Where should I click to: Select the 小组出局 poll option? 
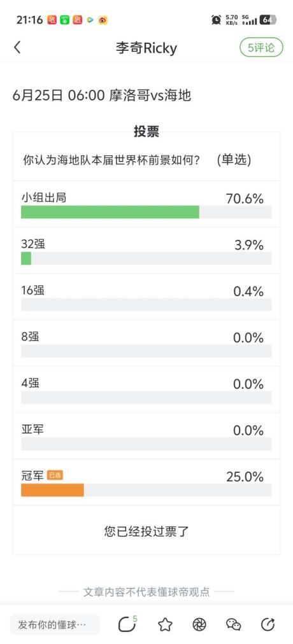pos(146,204)
